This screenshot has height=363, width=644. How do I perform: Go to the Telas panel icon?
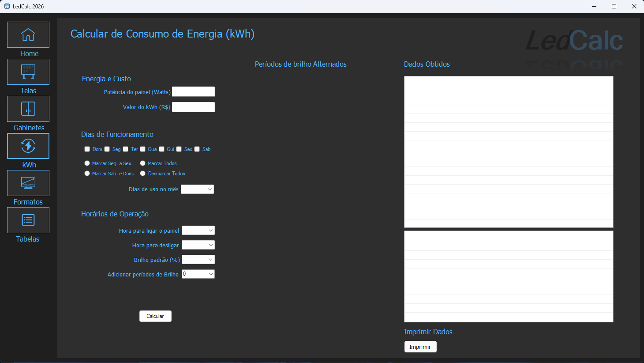coord(28,72)
